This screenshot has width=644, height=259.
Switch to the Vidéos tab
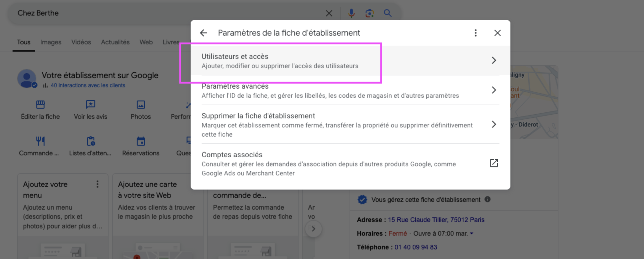click(x=81, y=42)
